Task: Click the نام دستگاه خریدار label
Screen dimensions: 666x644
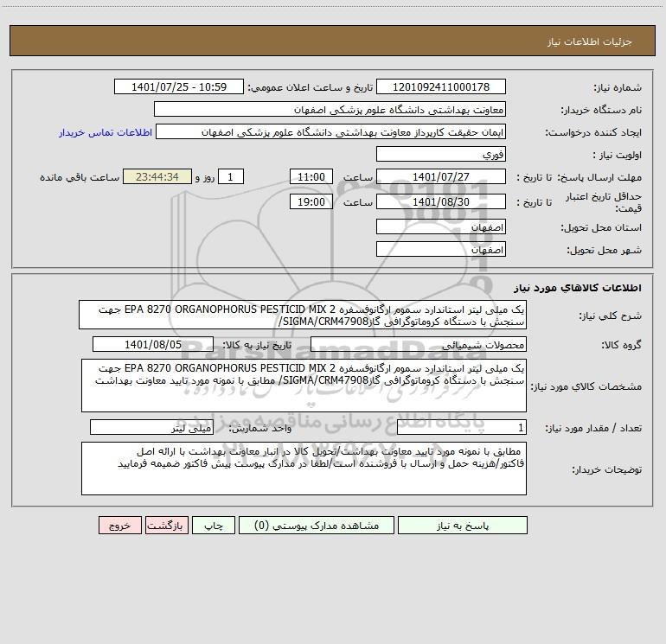Action: pos(601,110)
